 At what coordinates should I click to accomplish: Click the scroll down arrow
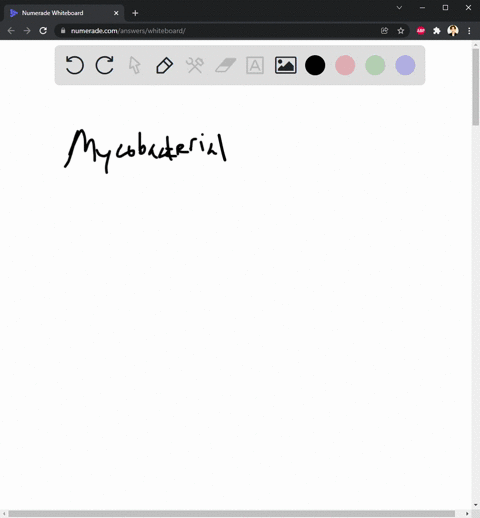click(x=476, y=505)
